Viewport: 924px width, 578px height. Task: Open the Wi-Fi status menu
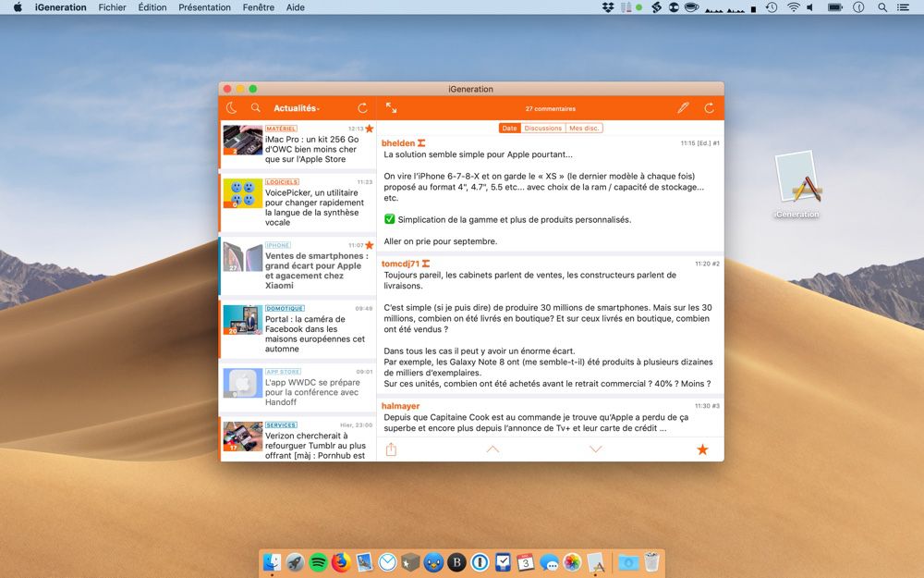coord(793,7)
